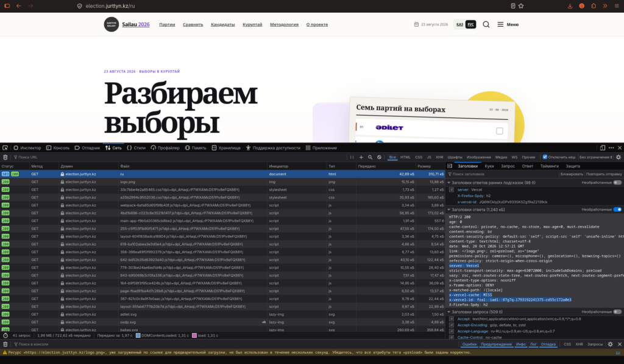Collapse the Заголовки ответа section
The image size is (624, 364).
449,209
